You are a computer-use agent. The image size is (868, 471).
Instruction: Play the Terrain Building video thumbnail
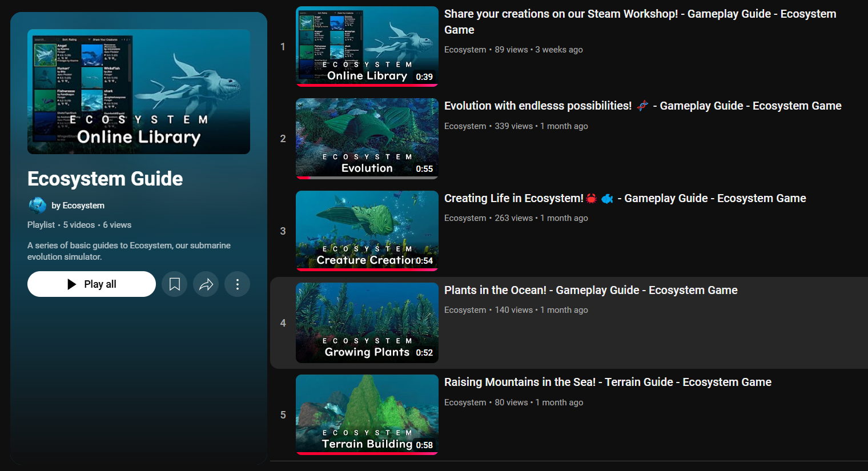pyautogui.click(x=367, y=415)
